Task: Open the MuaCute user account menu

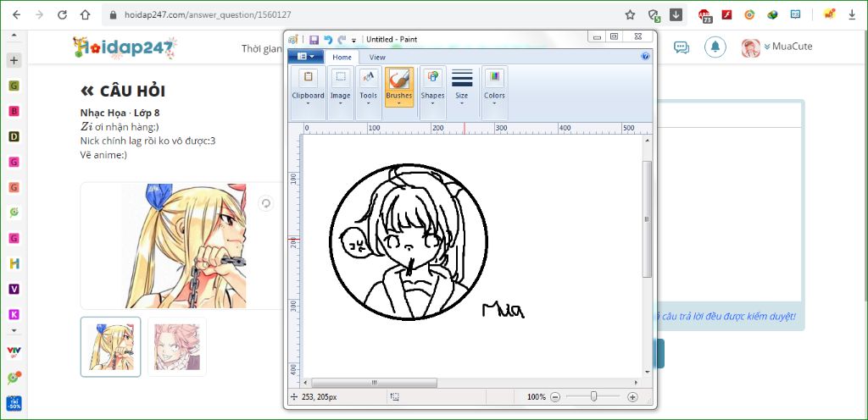Action: pos(777,47)
